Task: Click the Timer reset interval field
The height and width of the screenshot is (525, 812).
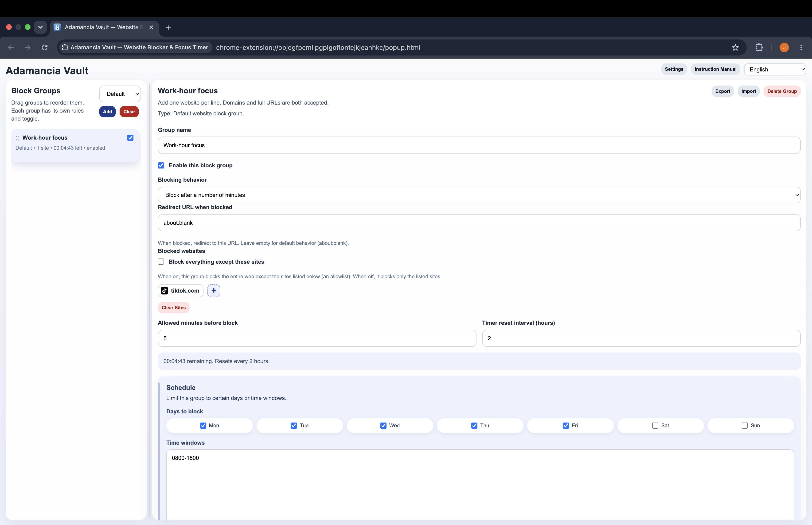Action: pyautogui.click(x=641, y=338)
